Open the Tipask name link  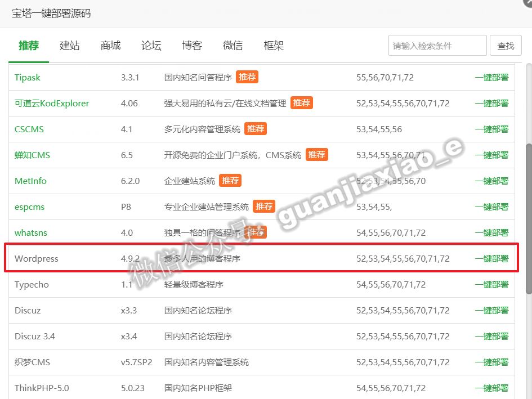point(27,78)
